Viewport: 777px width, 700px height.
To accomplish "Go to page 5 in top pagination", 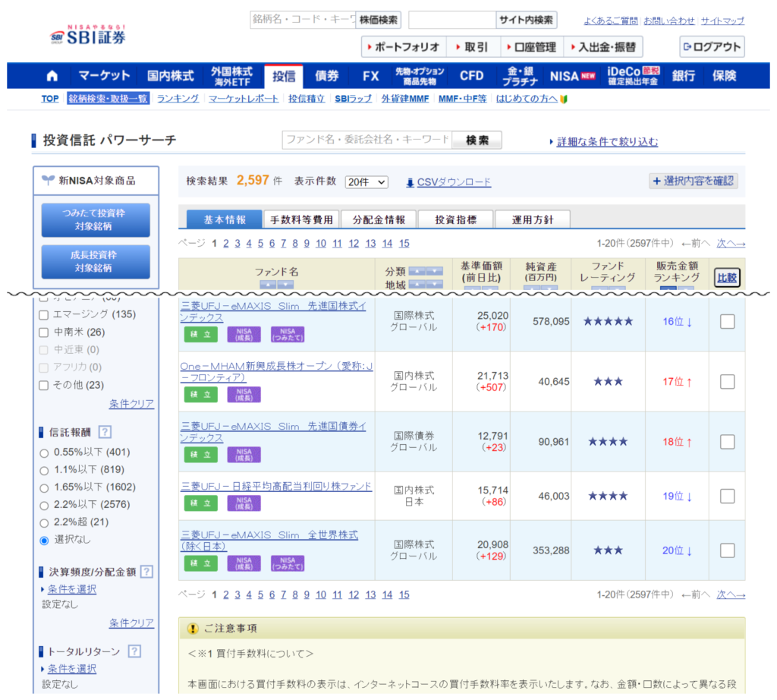I will tap(260, 243).
